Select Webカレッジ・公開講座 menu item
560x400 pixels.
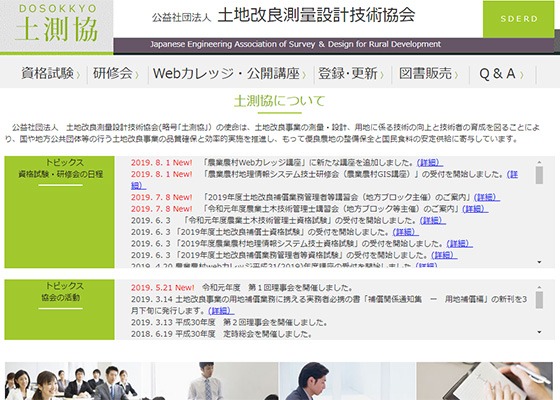click(229, 74)
